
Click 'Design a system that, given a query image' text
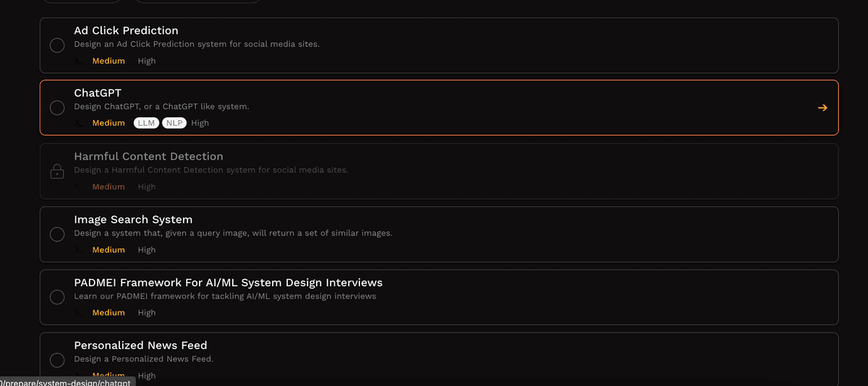coord(233,233)
